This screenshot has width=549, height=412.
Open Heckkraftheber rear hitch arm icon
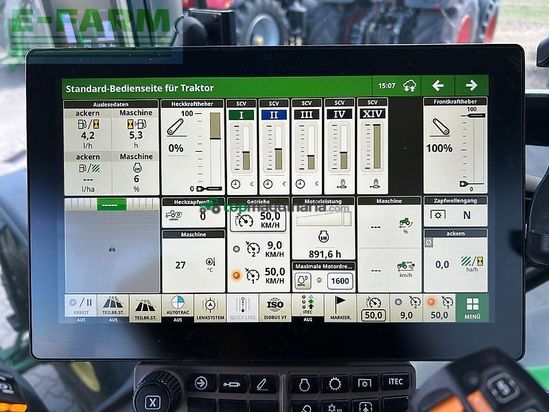(x=175, y=127)
